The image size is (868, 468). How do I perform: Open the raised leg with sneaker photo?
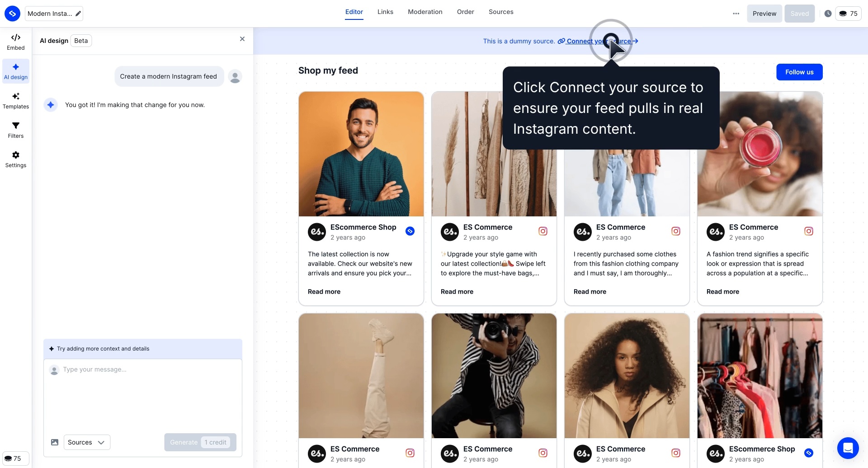tap(361, 376)
